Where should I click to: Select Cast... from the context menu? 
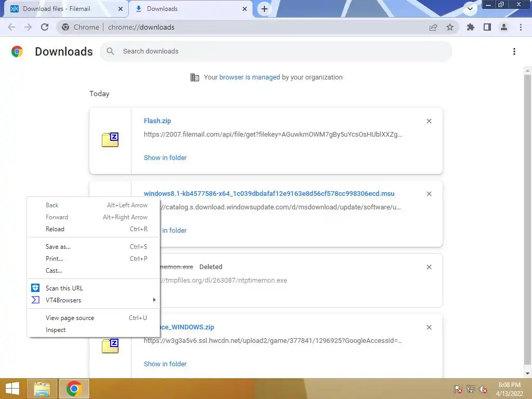pyautogui.click(x=94, y=270)
